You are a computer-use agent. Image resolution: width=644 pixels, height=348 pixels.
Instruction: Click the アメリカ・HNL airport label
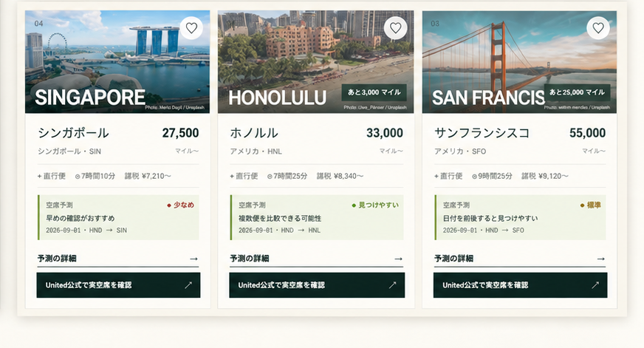[x=256, y=151]
